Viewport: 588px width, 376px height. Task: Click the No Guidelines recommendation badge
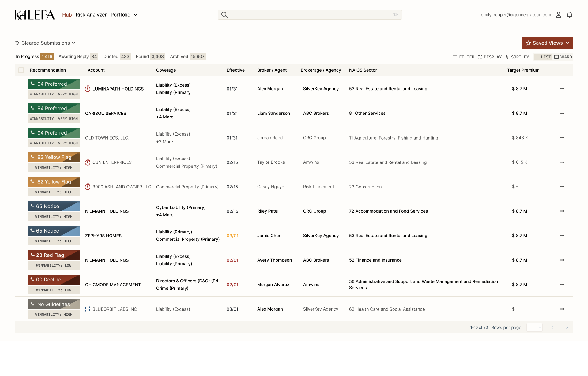click(x=54, y=304)
